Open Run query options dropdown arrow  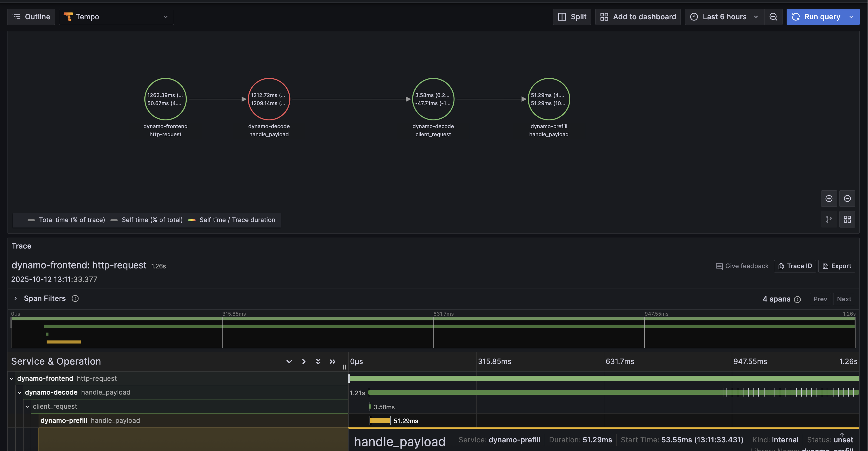(851, 17)
